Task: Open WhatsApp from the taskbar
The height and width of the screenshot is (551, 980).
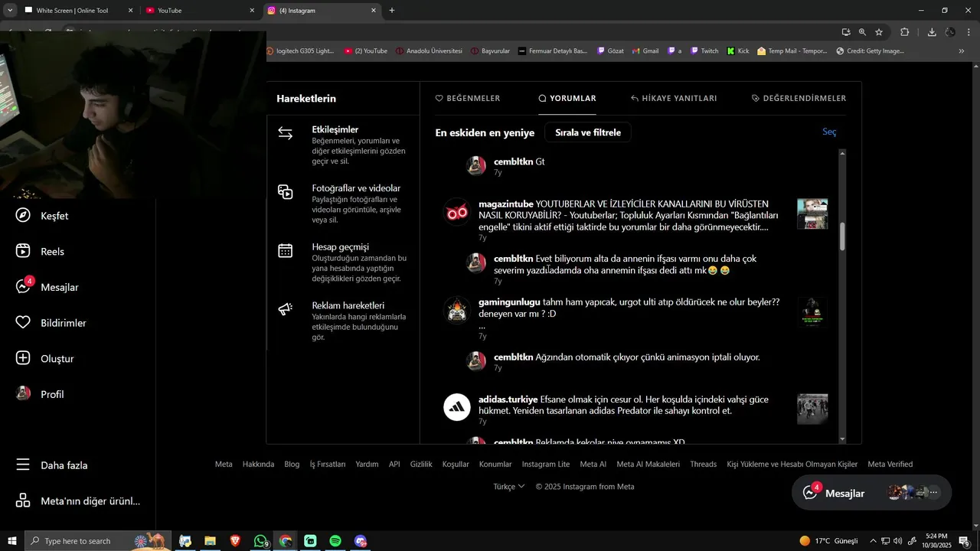Action: tap(260, 541)
